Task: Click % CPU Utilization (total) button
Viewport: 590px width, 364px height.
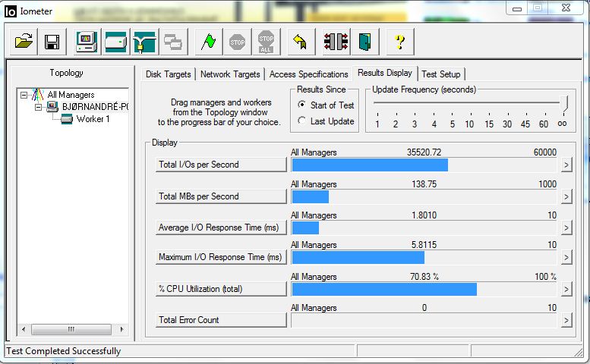Action: point(221,289)
